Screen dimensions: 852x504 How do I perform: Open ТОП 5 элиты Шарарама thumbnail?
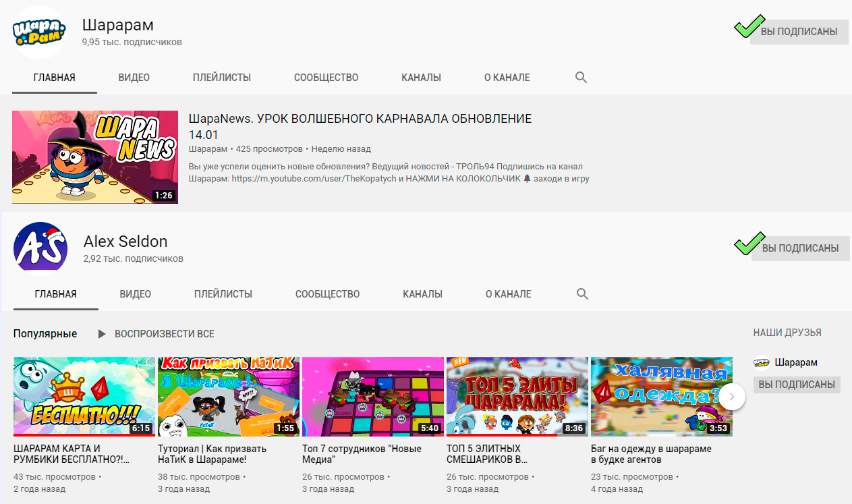[x=517, y=396]
